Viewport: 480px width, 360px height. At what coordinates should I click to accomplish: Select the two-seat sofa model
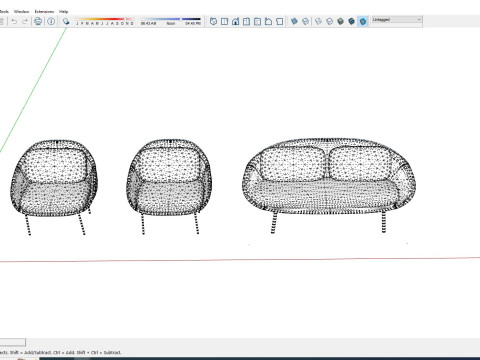point(329,185)
